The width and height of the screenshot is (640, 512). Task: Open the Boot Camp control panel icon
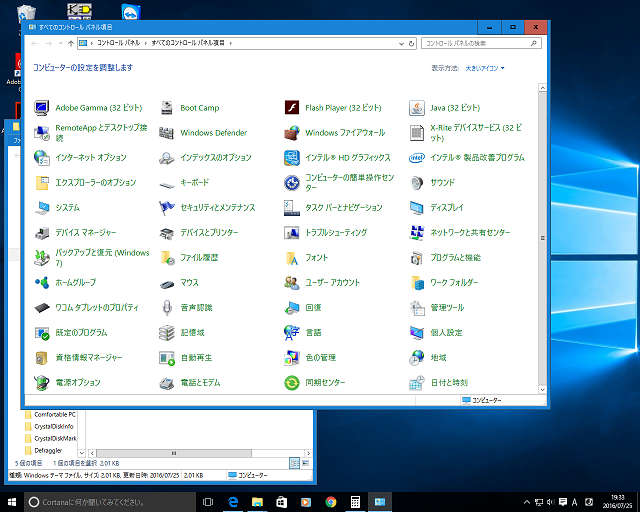pos(167,108)
